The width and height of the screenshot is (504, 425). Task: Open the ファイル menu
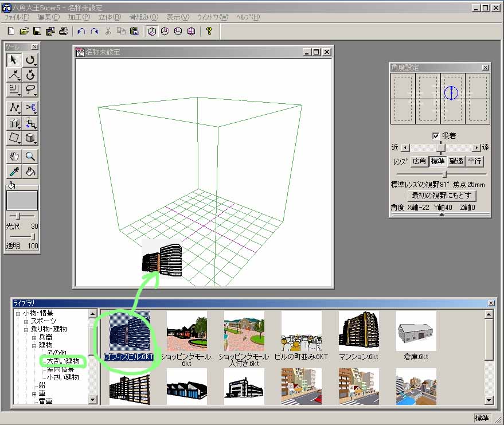17,17
